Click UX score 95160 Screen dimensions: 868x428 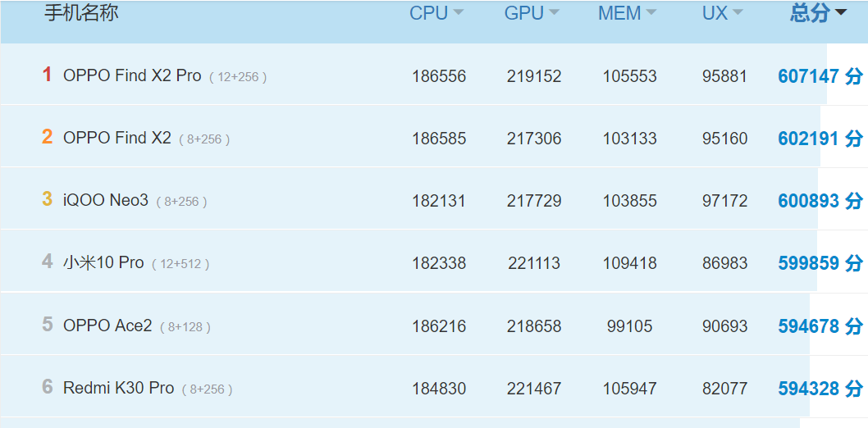[725, 139]
